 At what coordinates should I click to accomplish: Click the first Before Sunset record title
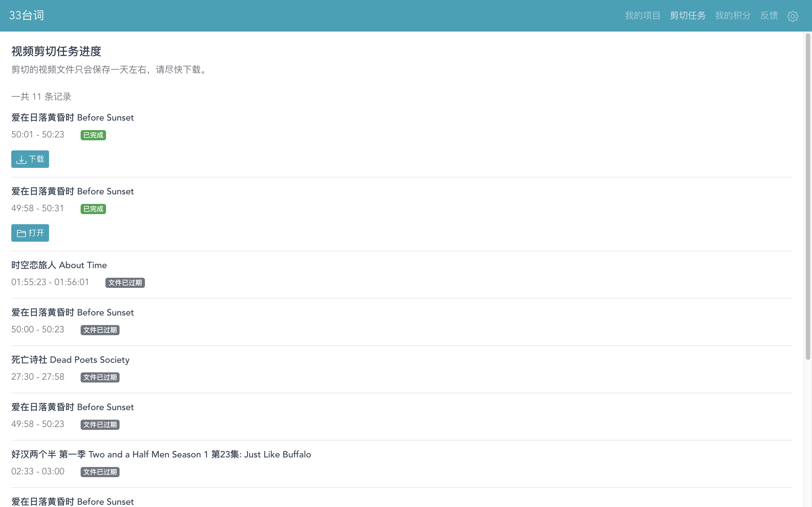tap(72, 117)
